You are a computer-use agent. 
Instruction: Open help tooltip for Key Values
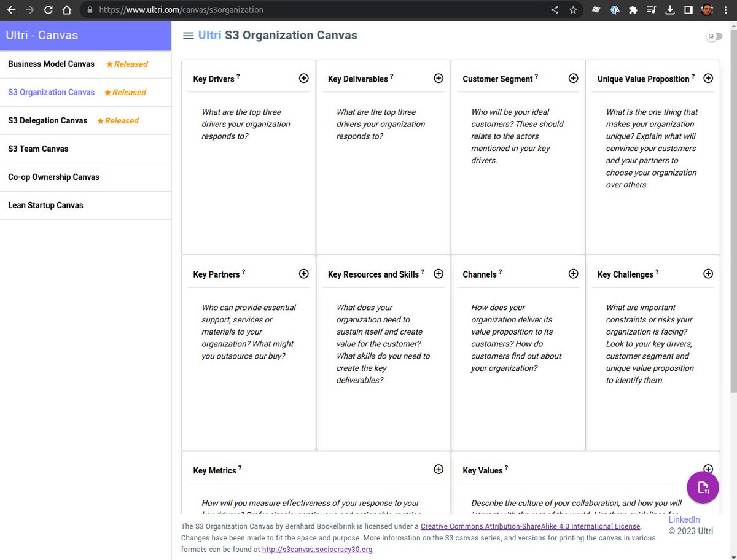point(506,468)
